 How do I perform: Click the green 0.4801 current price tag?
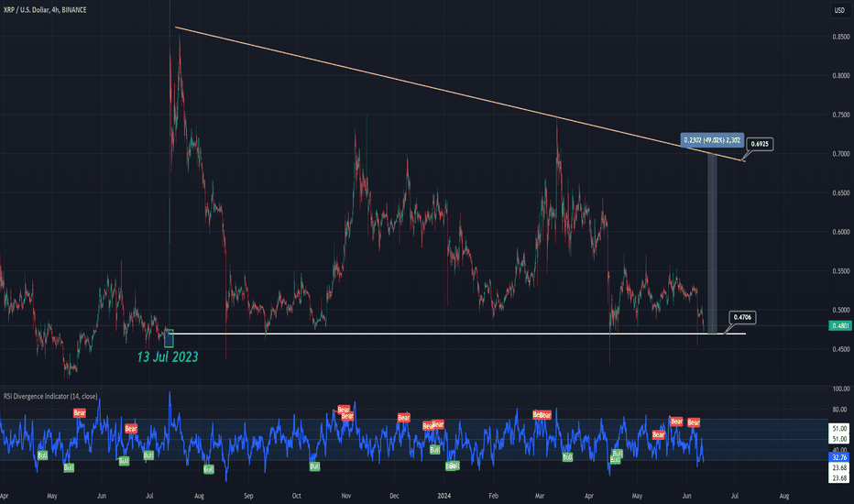pyautogui.click(x=839, y=325)
